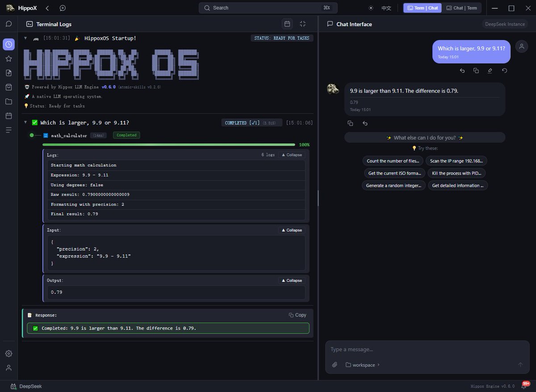536x392 pixels.
Task: Click the 100% progress bar
Action: click(169, 145)
